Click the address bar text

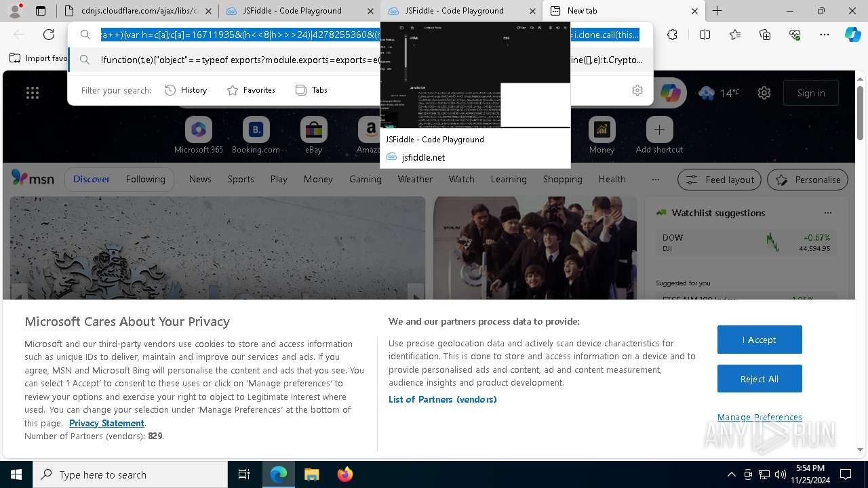370,35
